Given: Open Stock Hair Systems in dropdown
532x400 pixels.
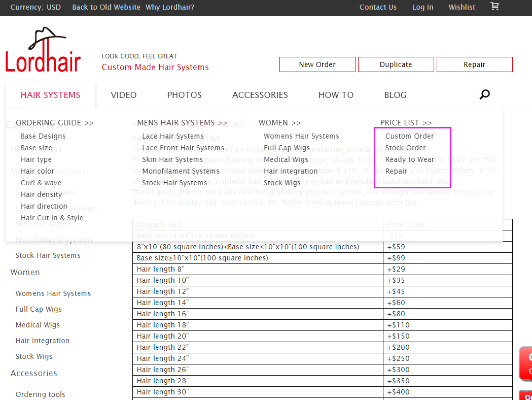Looking at the screenshot, I should (174, 183).
